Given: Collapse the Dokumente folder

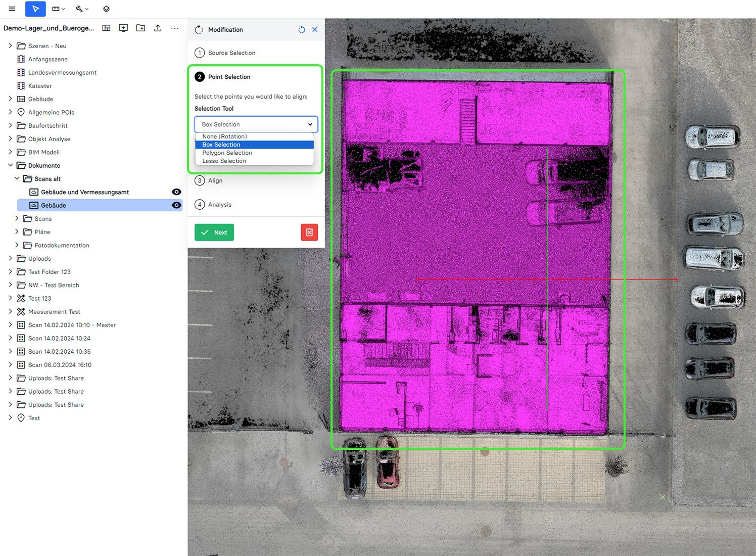Looking at the screenshot, I should [x=11, y=165].
